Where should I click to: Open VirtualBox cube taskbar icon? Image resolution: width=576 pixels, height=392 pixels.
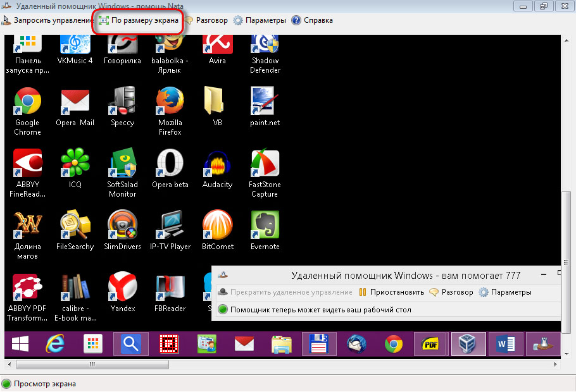(x=468, y=345)
